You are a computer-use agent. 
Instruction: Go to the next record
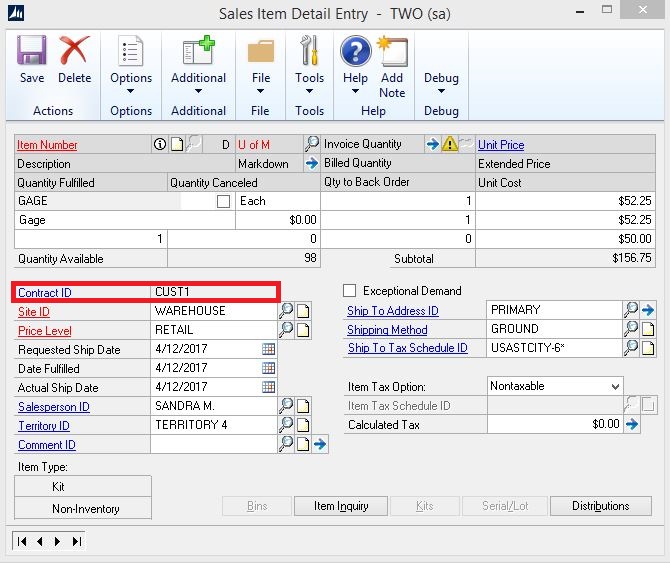point(57,542)
